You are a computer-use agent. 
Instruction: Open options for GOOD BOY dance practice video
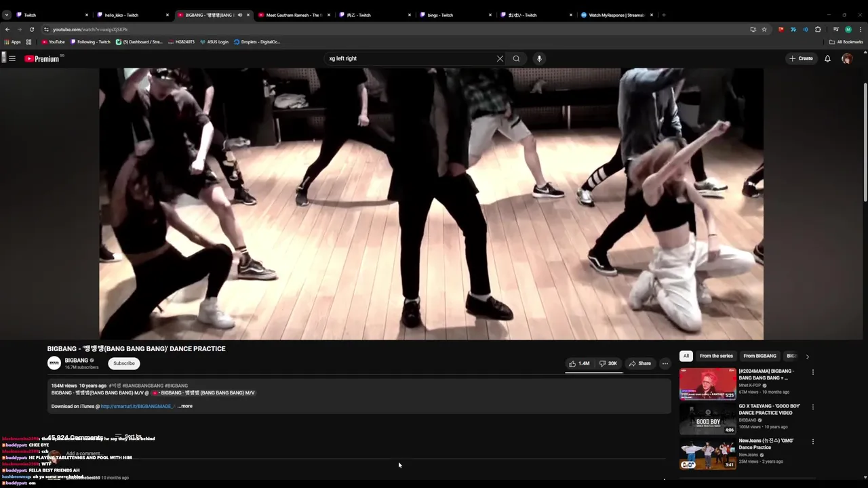pos(812,407)
